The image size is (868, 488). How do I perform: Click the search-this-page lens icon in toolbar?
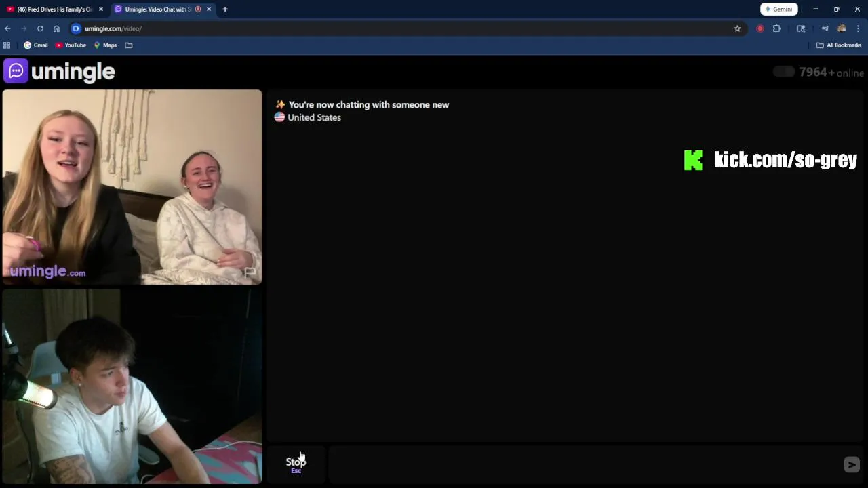(801, 28)
